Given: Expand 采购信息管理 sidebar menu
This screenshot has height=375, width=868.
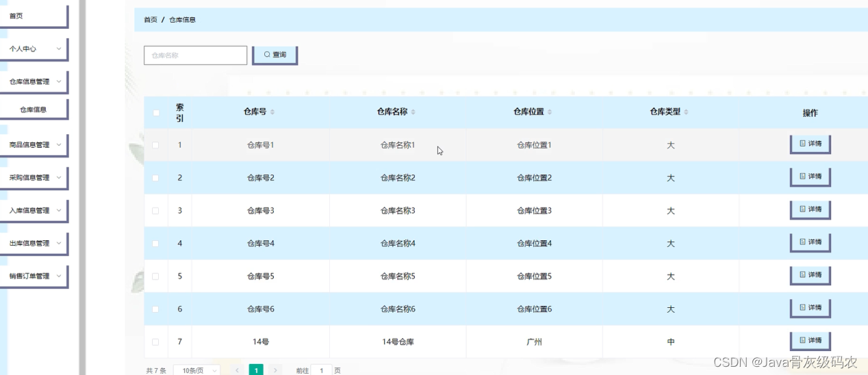Looking at the screenshot, I should click(x=34, y=178).
